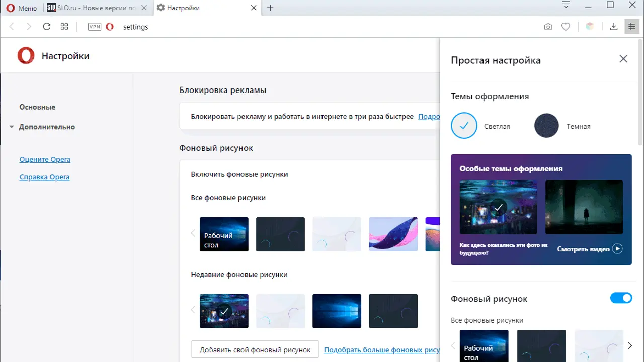Click the reload page icon
Viewport: 644px width, 362px height.
click(47, 27)
